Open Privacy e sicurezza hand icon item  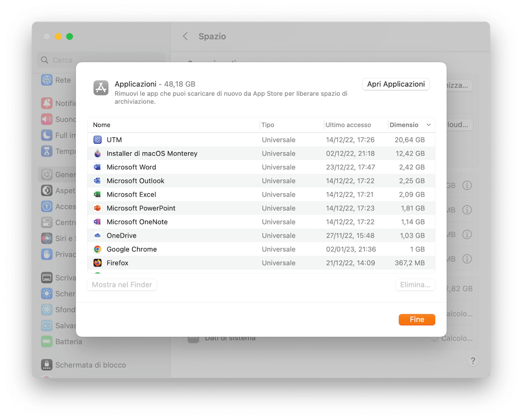pos(58,254)
